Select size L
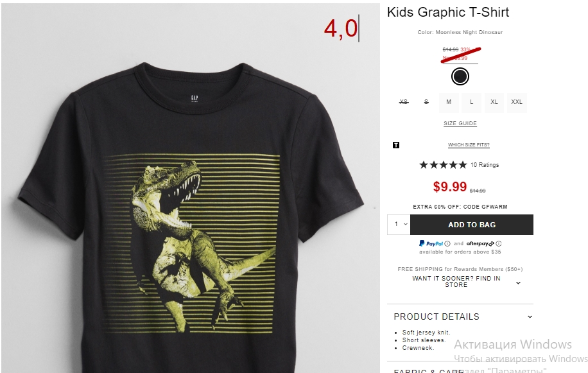This screenshot has width=588, height=373. click(x=471, y=102)
